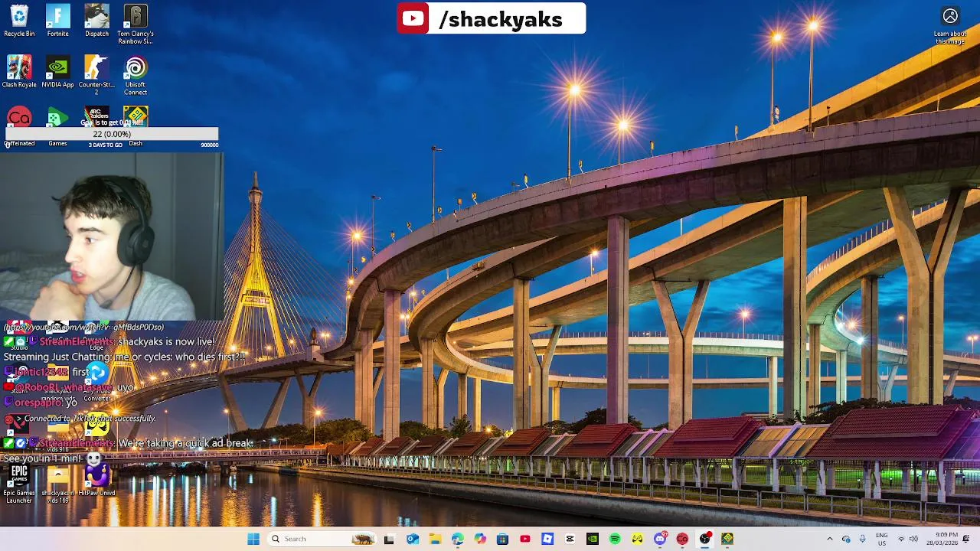Launch the Ubisoft Connect desktop shortcut
This screenshot has height=551, width=980.
click(136, 75)
